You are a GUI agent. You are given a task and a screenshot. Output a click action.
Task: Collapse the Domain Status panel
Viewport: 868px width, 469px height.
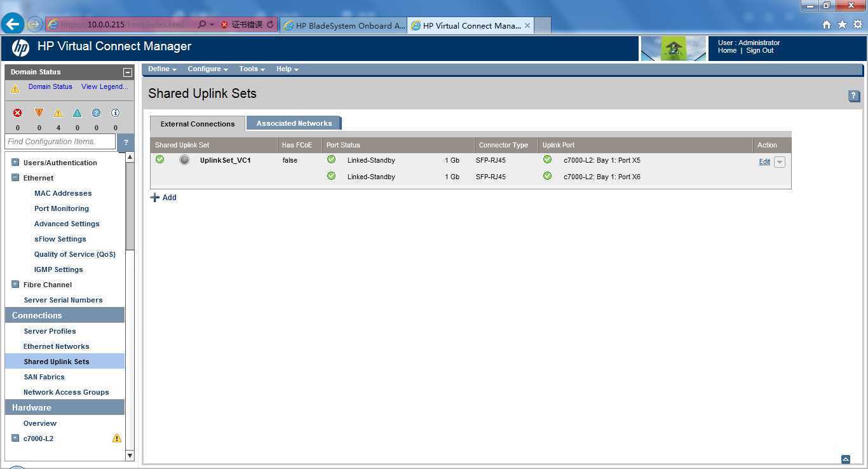tap(127, 72)
